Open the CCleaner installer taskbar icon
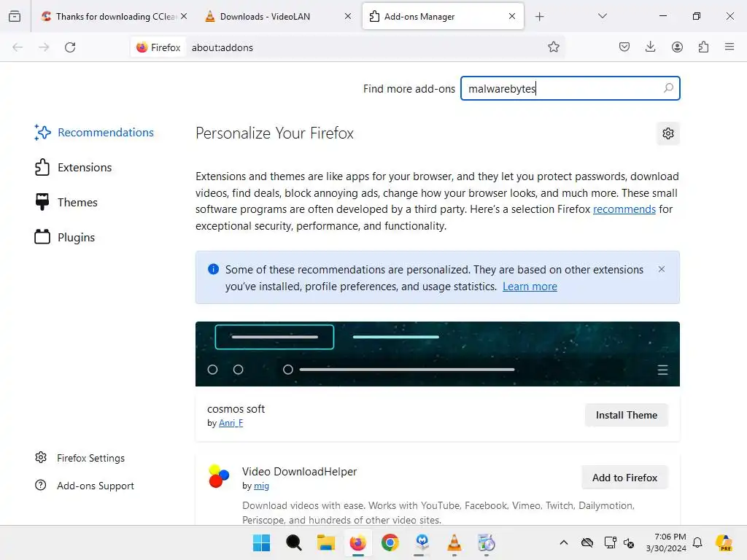 [487, 542]
